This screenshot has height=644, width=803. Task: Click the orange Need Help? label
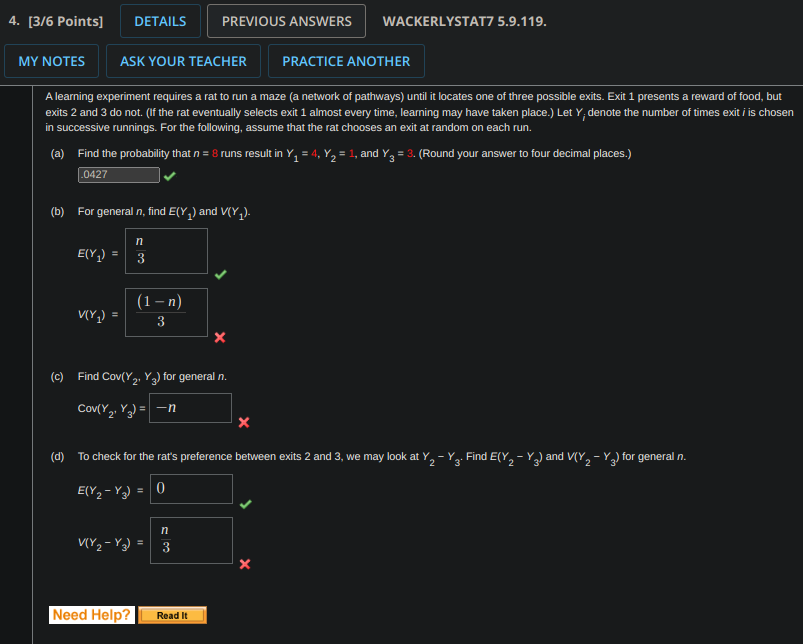tap(91, 615)
